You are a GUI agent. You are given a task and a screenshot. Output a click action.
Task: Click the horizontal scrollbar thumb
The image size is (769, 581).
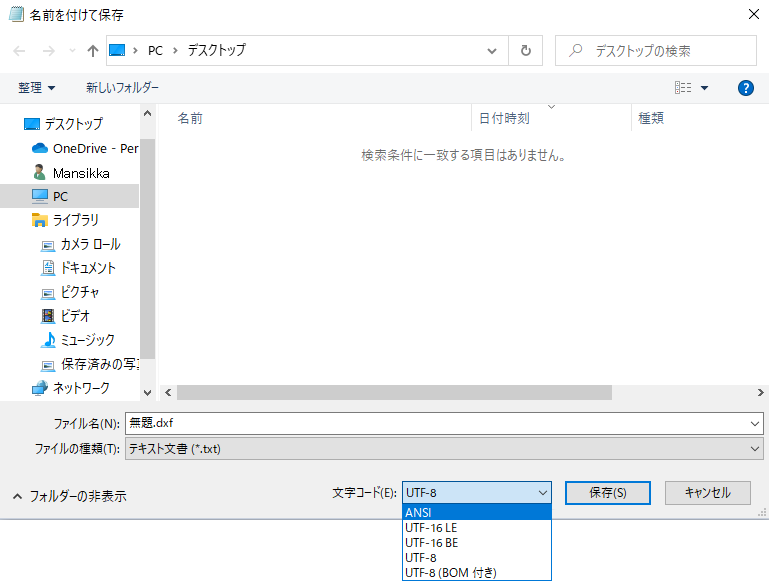[394, 392]
